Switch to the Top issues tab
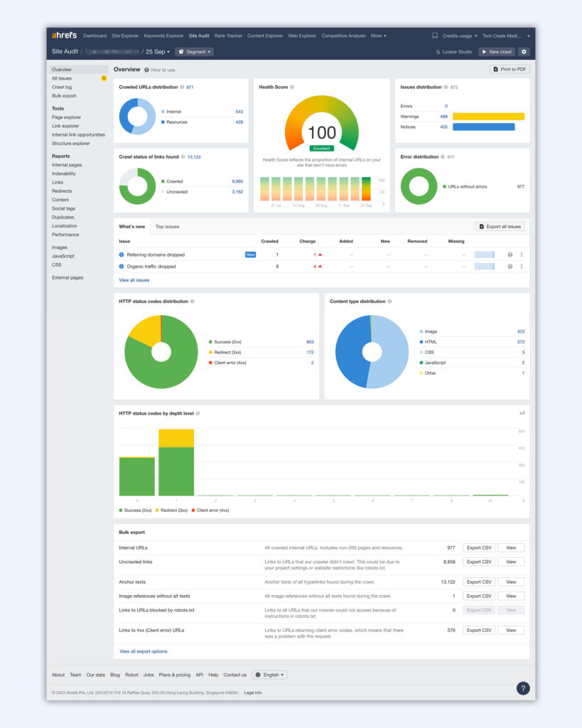 (167, 227)
